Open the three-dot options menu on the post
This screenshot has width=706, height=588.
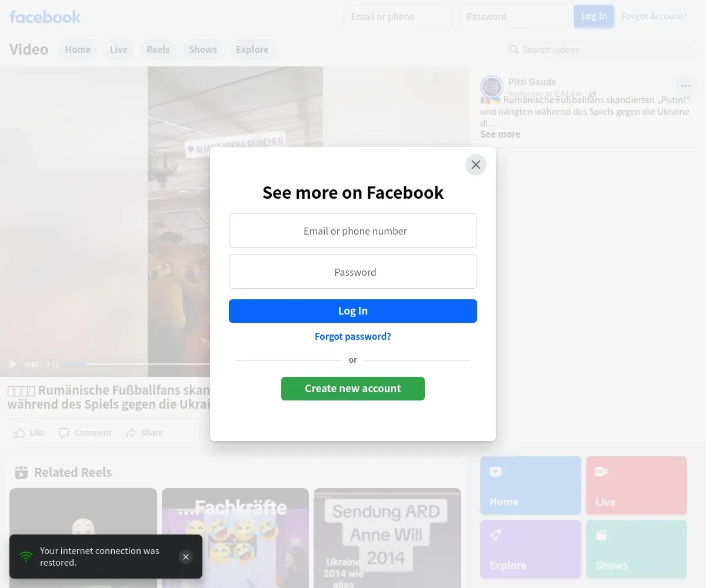coord(686,86)
